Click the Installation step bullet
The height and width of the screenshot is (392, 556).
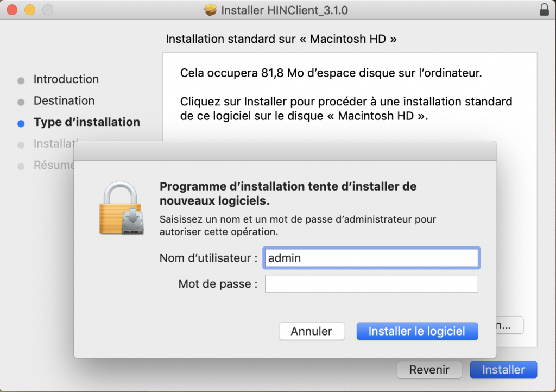(21, 145)
